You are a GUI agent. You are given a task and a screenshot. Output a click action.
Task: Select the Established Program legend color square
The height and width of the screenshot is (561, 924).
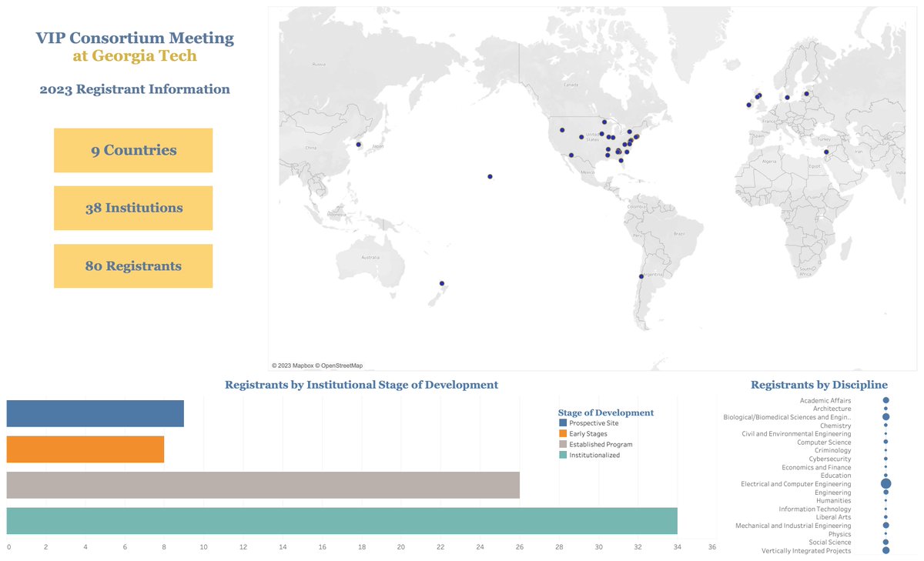coord(562,443)
